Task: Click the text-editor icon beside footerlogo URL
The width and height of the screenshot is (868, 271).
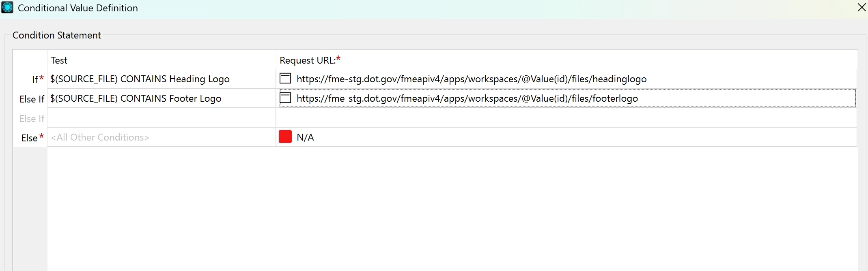Action: pyautogui.click(x=285, y=98)
